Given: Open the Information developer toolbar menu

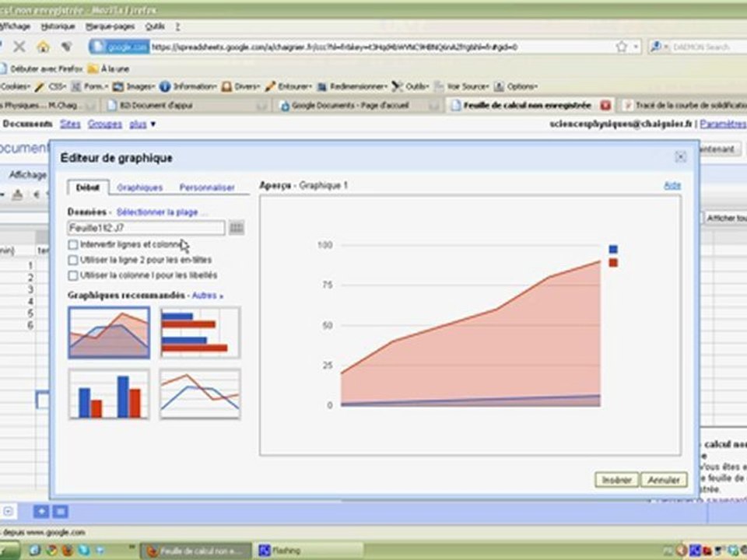Looking at the screenshot, I should (x=188, y=86).
